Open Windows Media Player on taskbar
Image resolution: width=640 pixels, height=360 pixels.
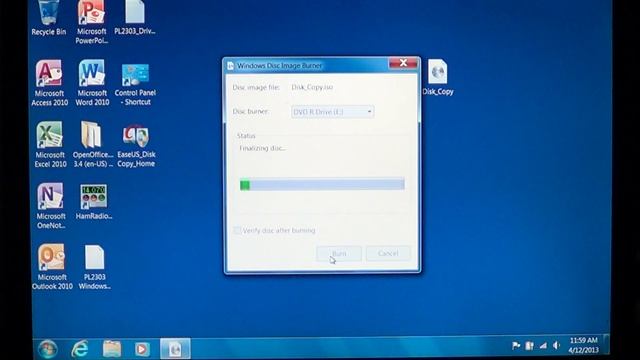coord(142,349)
